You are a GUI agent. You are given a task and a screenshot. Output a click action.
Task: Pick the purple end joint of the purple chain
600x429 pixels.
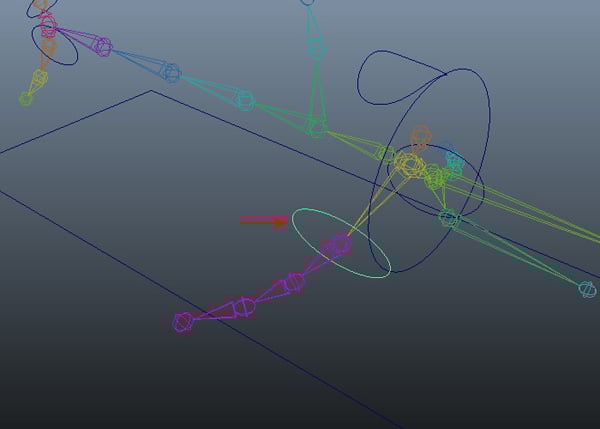point(183,322)
